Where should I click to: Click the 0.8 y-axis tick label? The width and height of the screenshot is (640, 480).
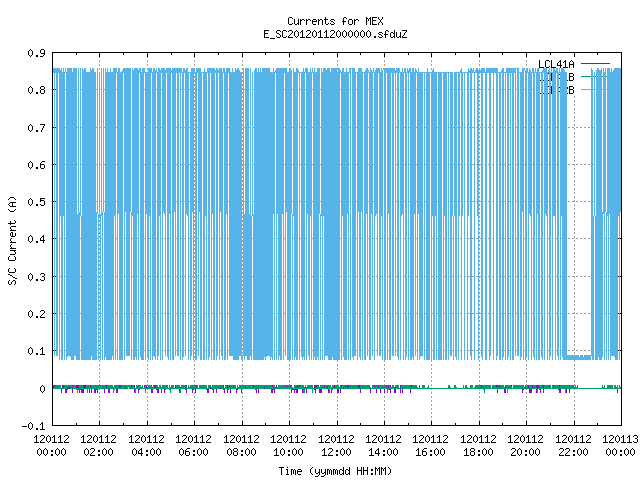pyautogui.click(x=36, y=90)
